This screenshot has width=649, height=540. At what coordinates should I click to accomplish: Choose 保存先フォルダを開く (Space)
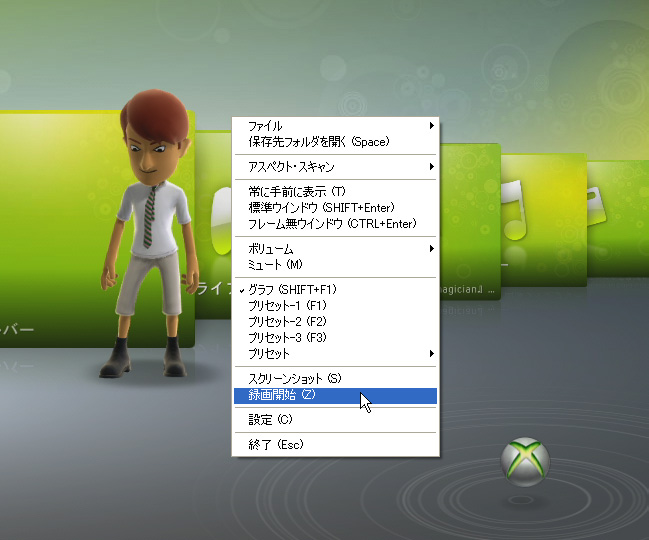(335, 142)
